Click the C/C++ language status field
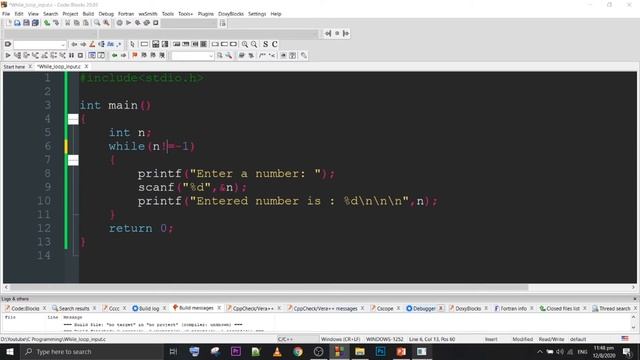Viewport: 640px width, 360px height. coord(298,339)
